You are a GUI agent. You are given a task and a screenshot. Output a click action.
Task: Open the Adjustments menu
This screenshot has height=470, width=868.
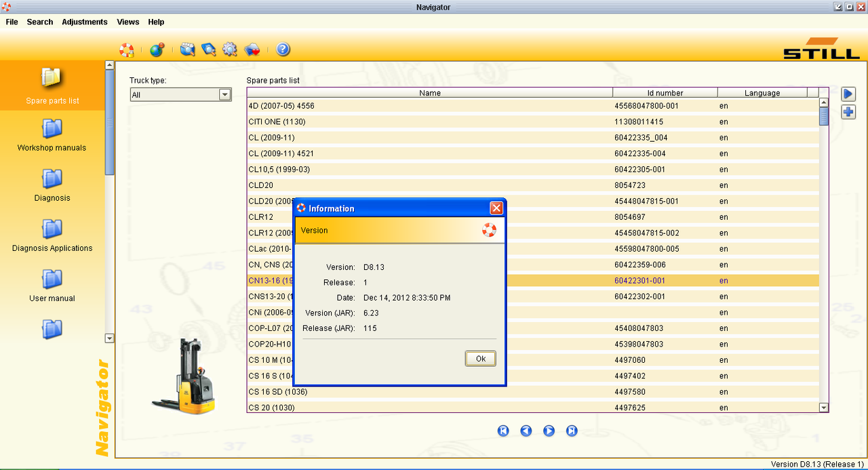(85, 22)
